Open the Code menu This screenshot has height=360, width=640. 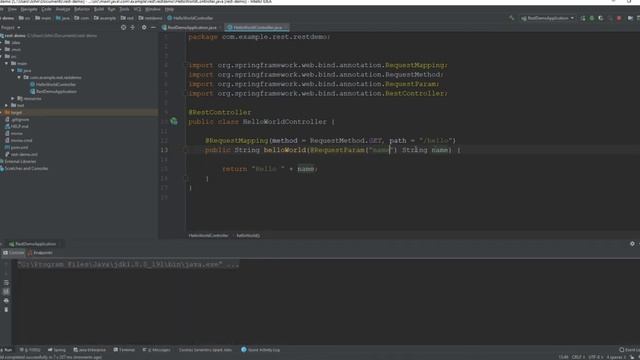click(x=47, y=9)
